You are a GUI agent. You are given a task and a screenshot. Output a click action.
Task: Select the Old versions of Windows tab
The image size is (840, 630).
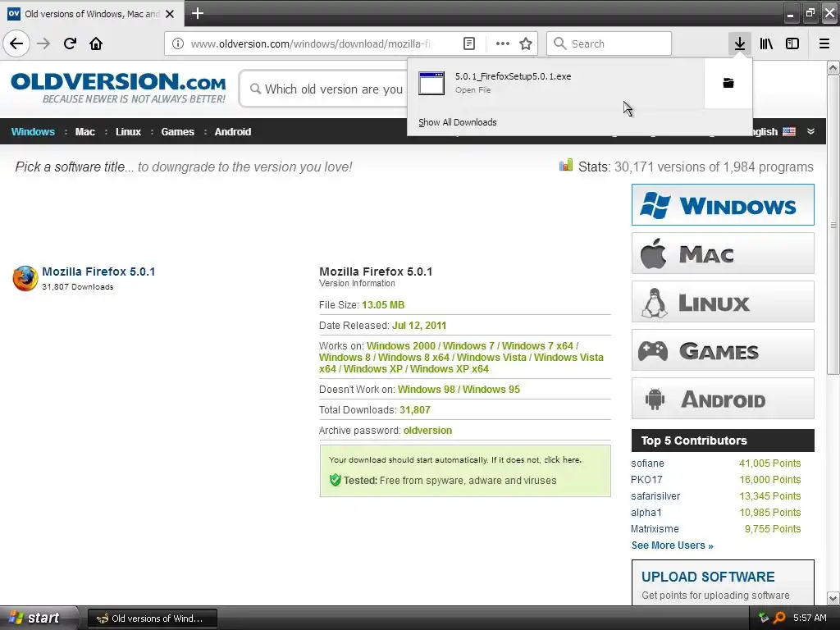tap(92, 14)
